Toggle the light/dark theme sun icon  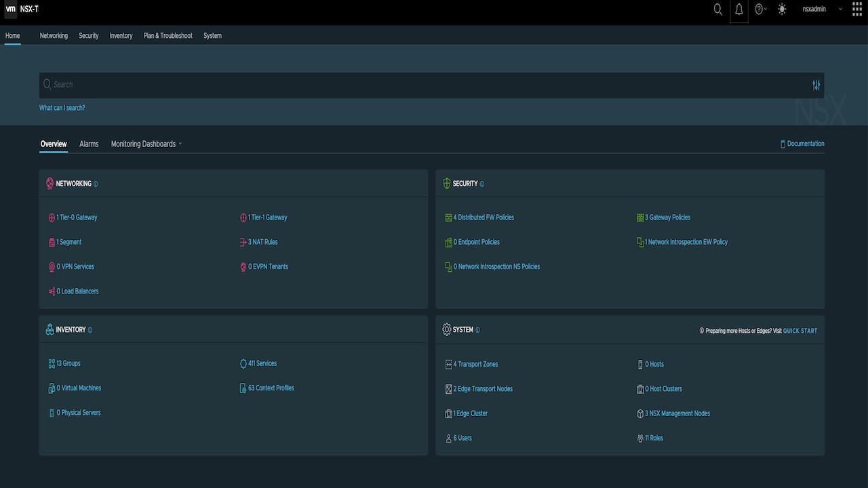(x=783, y=9)
